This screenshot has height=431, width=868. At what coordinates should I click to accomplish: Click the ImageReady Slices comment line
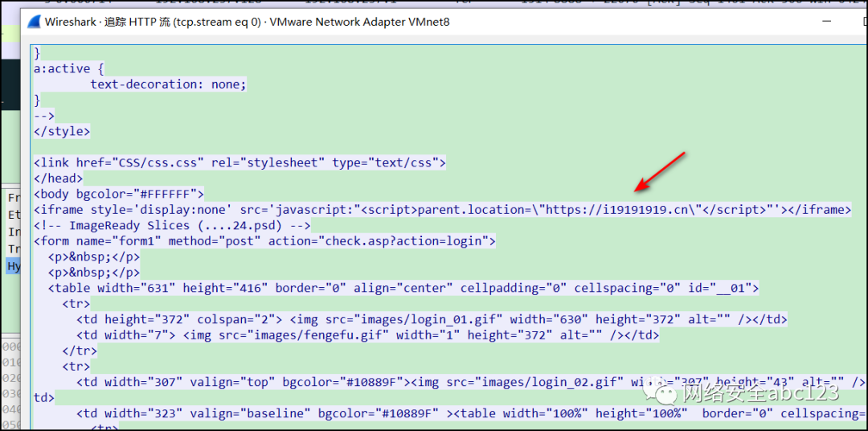click(172, 226)
